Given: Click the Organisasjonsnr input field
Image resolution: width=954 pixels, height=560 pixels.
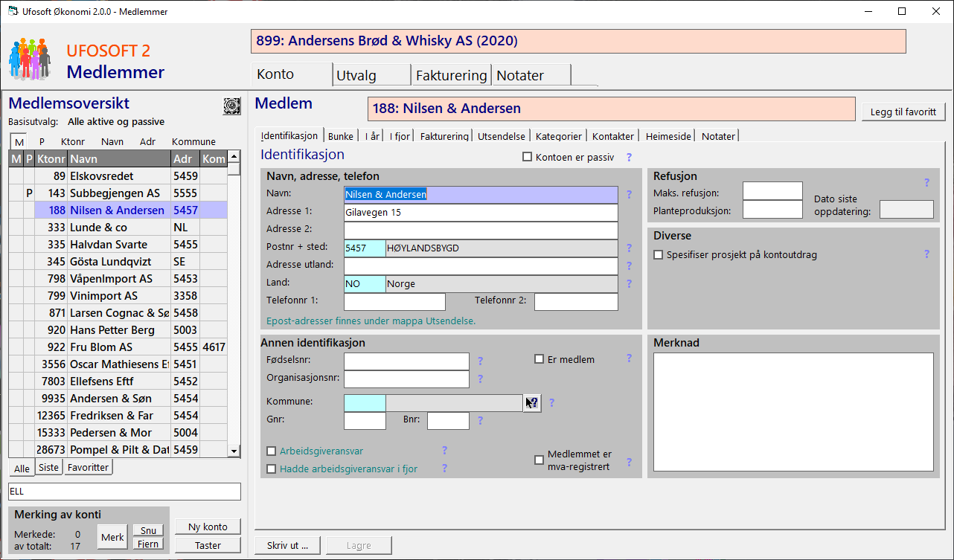Looking at the screenshot, I should pyautogui.click(x=406, y=379).
